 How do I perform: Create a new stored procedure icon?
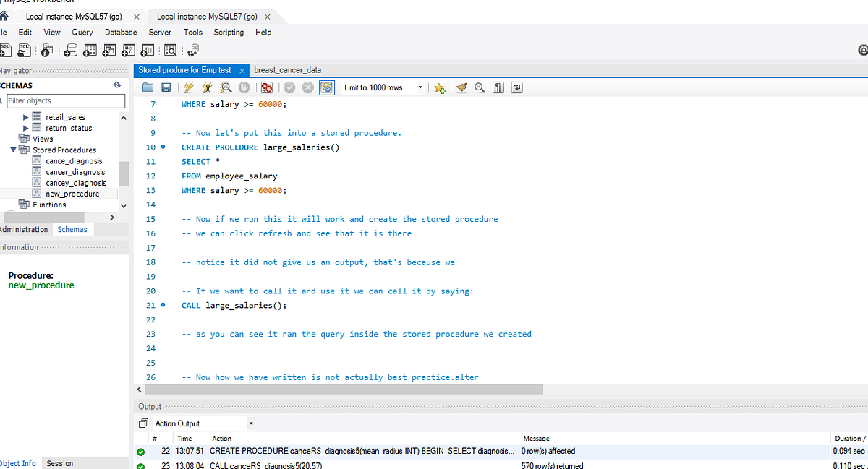coord(129,50)
